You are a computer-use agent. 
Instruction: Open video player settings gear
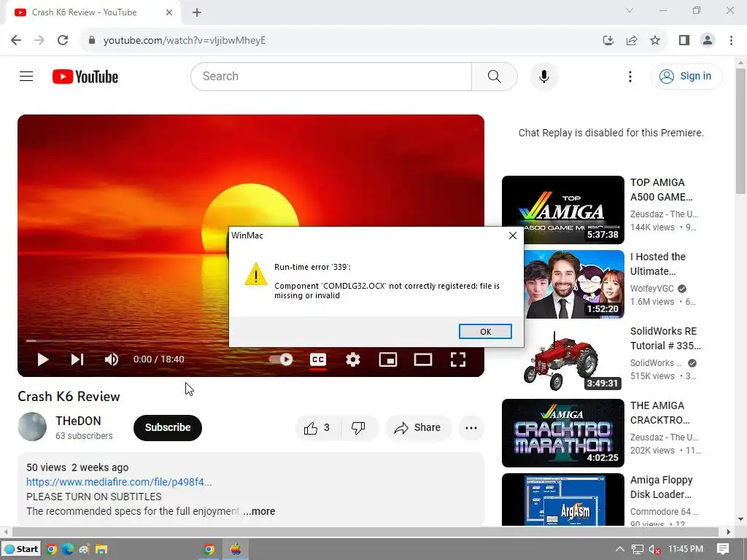click(x=352, y=359)
